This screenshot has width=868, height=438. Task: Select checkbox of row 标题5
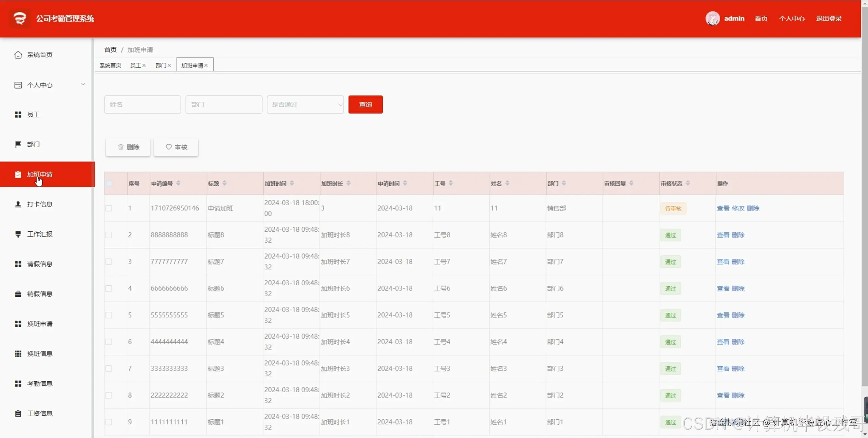108,315
